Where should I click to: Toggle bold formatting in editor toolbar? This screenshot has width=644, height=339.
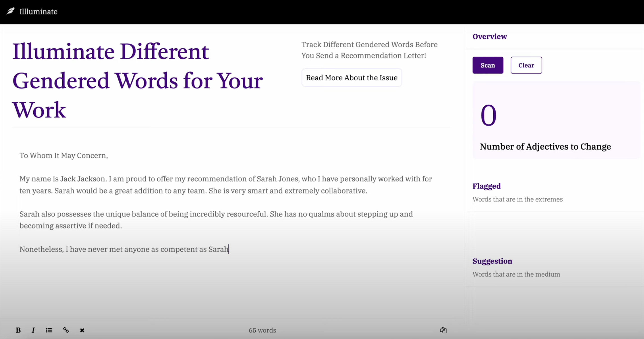18,330
